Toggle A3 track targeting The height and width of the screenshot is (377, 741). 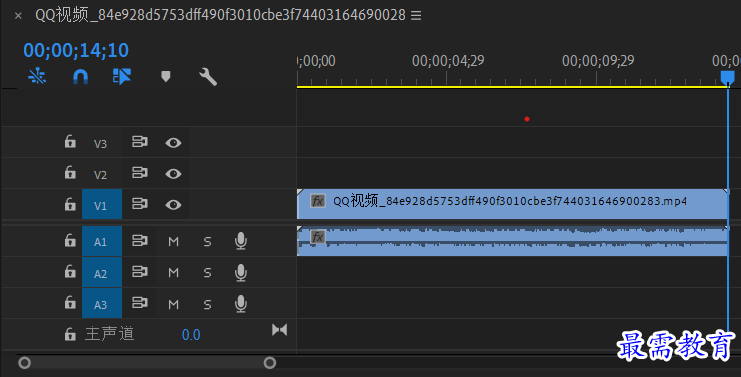point(102,303)
